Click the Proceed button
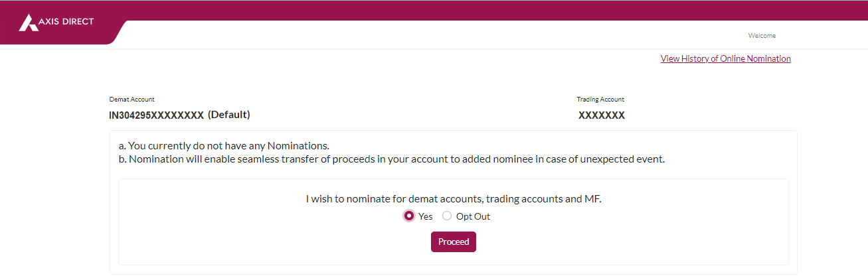Viewport: 868px width, 280px height. click(x=454, y=242)
